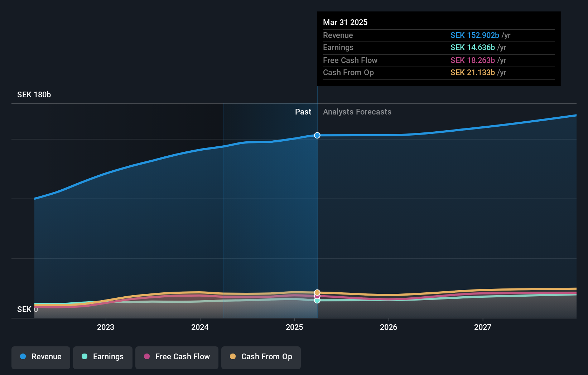Click the blue Revenue data point marker

(317, 135)
